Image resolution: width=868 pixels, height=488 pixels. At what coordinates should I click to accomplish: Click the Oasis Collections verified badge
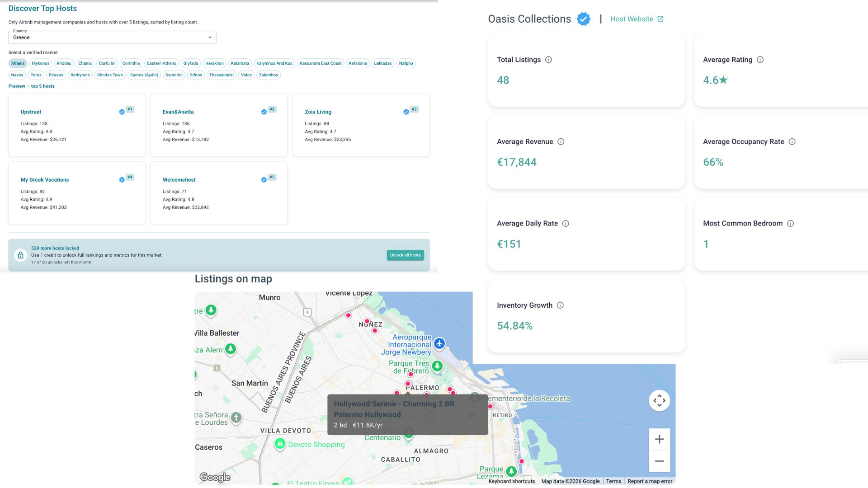(x=584, y=19)
